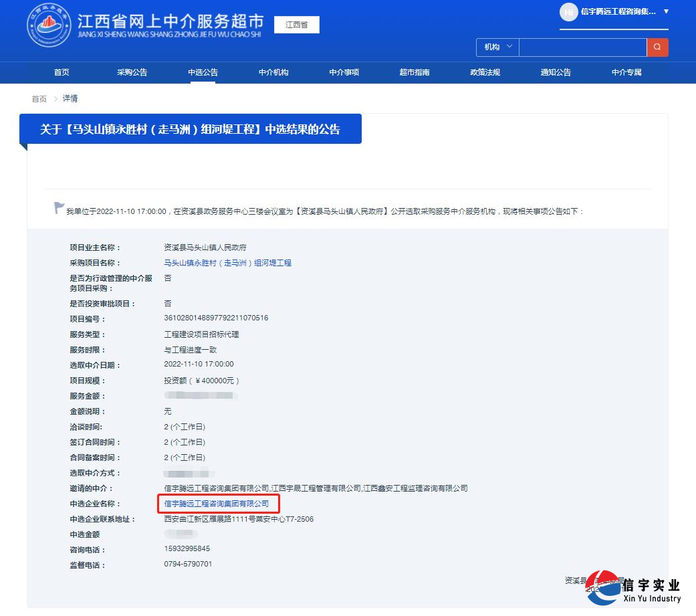This screenshot has height=616, width=696.
Task: Click the highlighted winning company name link
Action: click(x=218, y=504)
